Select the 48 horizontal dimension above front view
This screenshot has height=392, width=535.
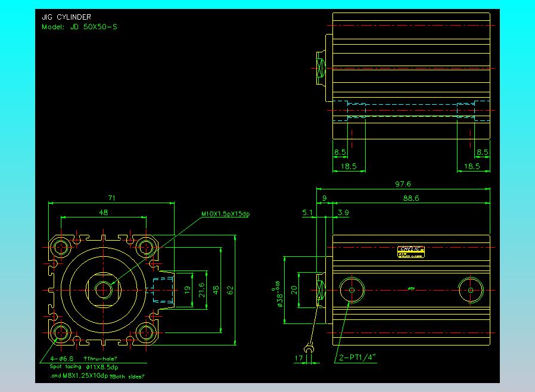point(104,212)
